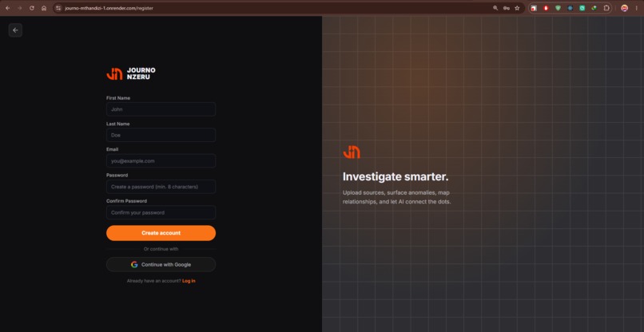
Task: Focus the First Name field
Action: (x=161, y=109)
